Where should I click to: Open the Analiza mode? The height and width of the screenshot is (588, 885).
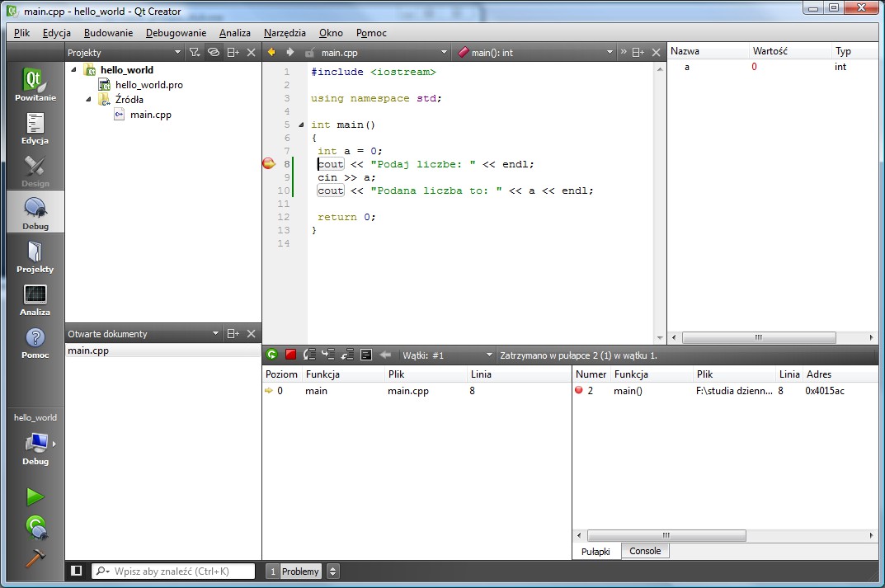pos(35,299)
